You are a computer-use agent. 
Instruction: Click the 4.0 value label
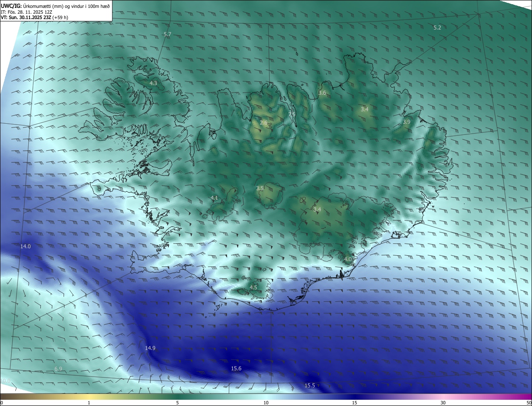click(x=348, y=259)
